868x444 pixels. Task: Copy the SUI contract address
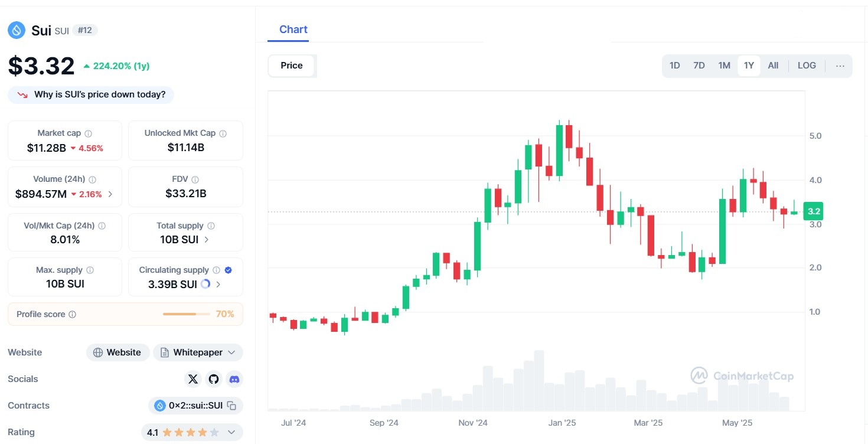[x=232, y=406]
